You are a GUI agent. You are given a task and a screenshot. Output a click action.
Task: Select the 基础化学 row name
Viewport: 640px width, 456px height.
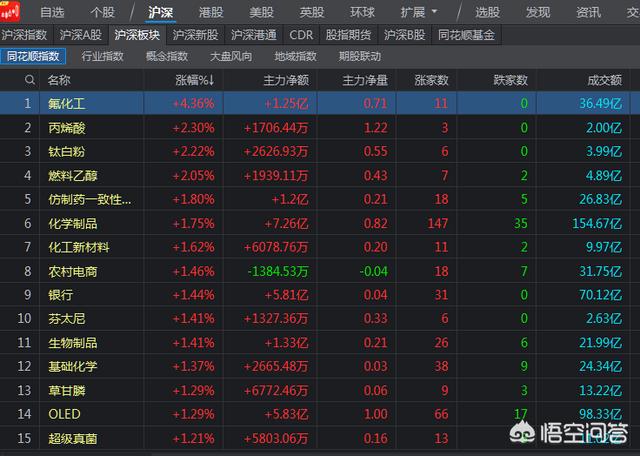pos(73,367)
